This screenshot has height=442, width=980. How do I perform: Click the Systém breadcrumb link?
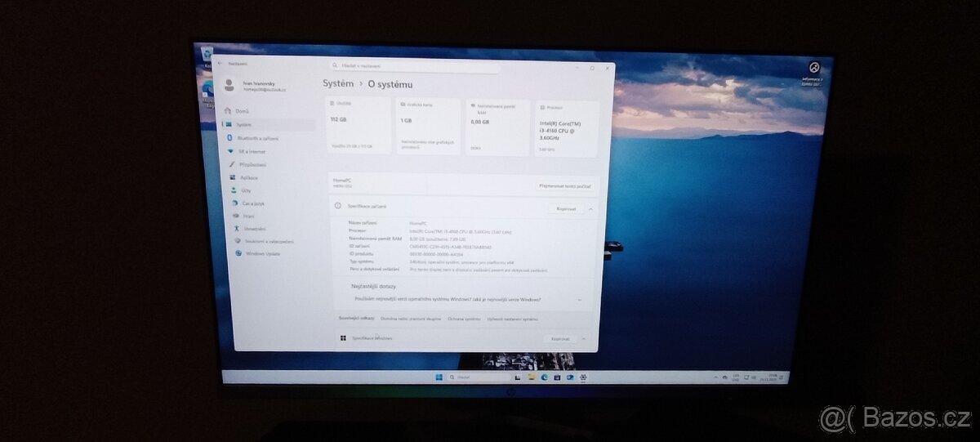(338, 83)
